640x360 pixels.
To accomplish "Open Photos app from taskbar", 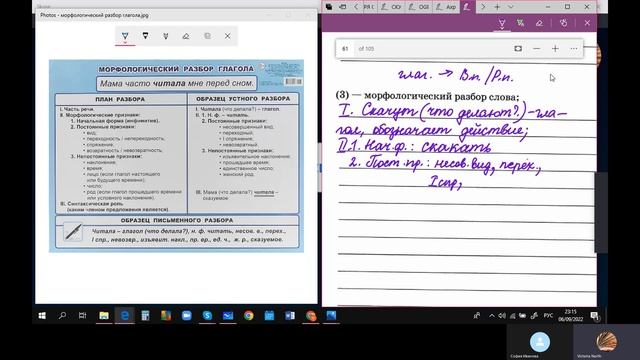I will (331, 316).
